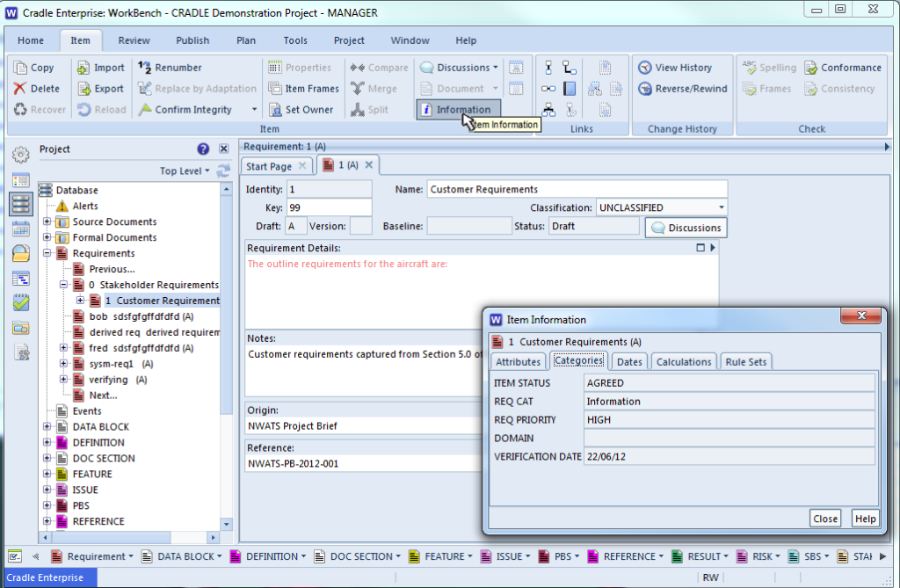This screenshot has height=588, width=900.
Task: Click the Export button
Action: 101,89
